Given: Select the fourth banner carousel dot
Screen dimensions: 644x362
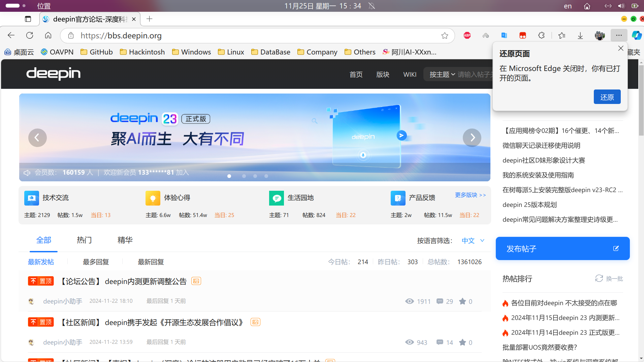Looking at the screenshot, I should tap(266, 176).
